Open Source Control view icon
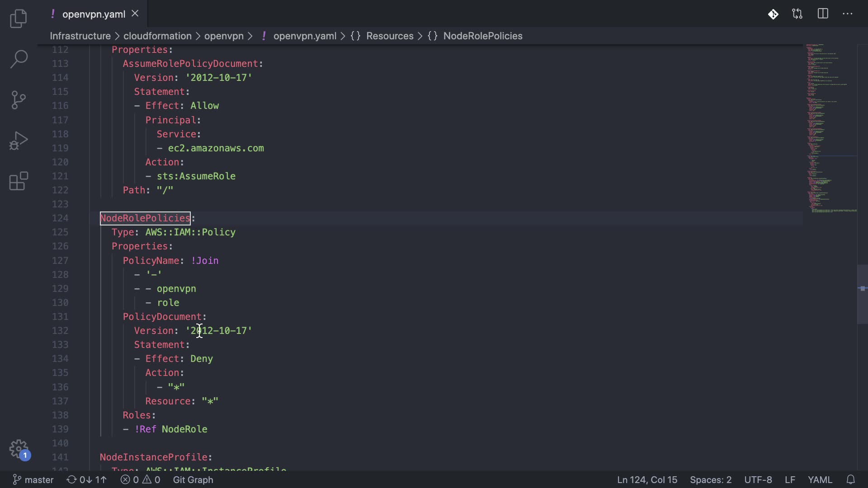 [x=19, y=100]
